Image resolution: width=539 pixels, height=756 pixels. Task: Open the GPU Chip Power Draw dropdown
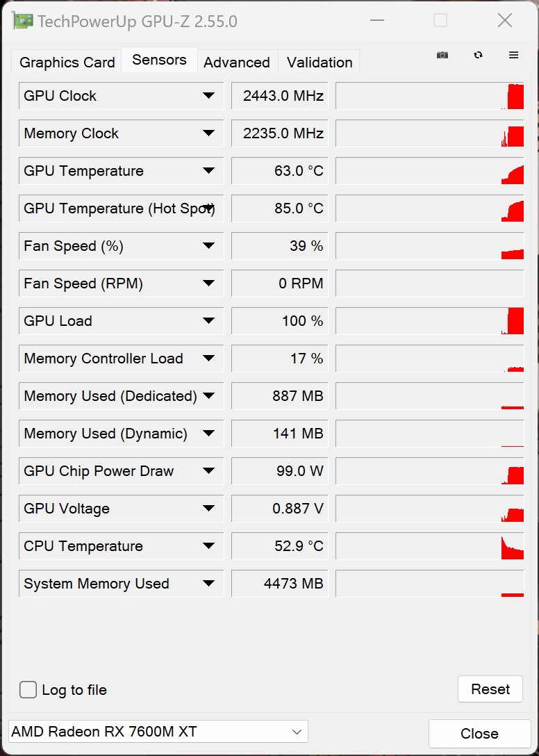click(208, 471)
